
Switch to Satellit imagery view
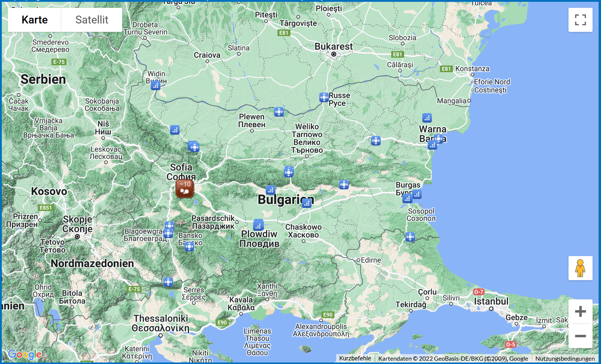[92, 20]
